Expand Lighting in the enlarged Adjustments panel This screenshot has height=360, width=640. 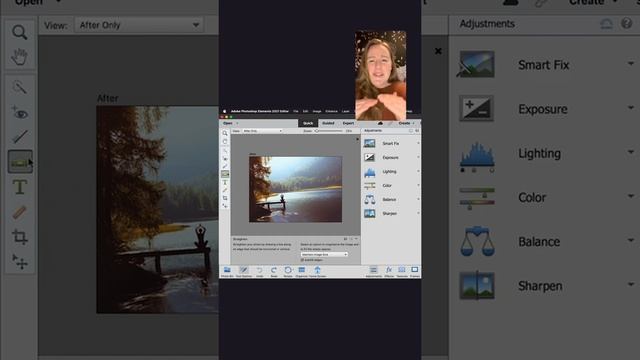[631, 152]
